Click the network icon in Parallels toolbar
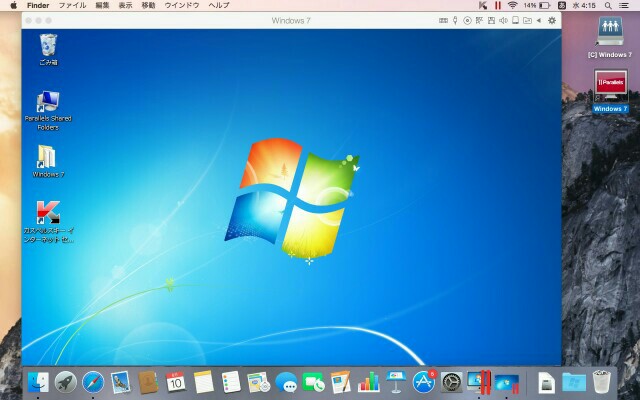Viewport: 640px width, 400px height. pyautogui.click(x=479, y=20)
